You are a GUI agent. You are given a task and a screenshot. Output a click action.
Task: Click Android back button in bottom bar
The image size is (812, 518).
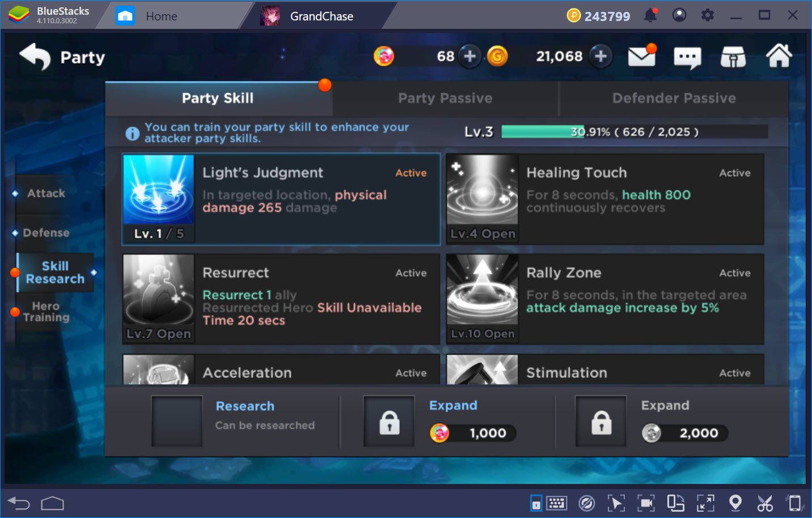pos(19,503)
